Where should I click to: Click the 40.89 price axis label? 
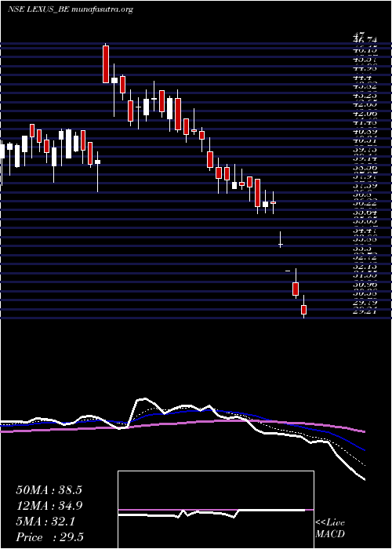pos(365,132)
